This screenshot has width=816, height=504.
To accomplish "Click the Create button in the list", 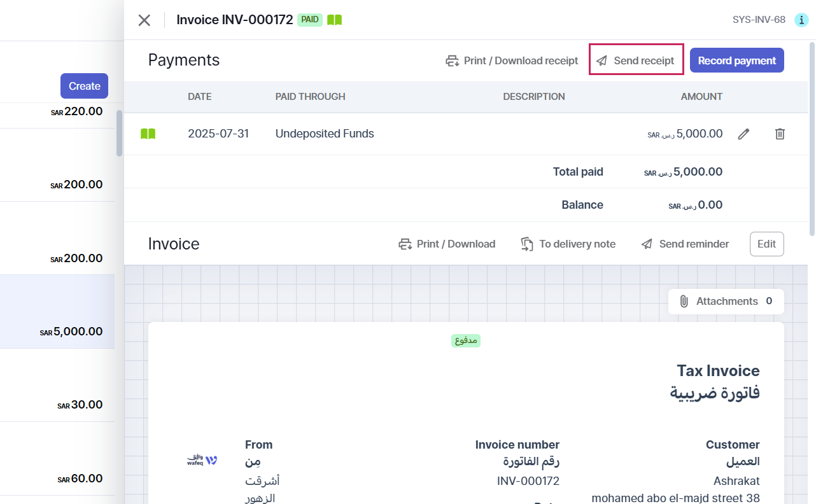I will [x=84, y=86].
